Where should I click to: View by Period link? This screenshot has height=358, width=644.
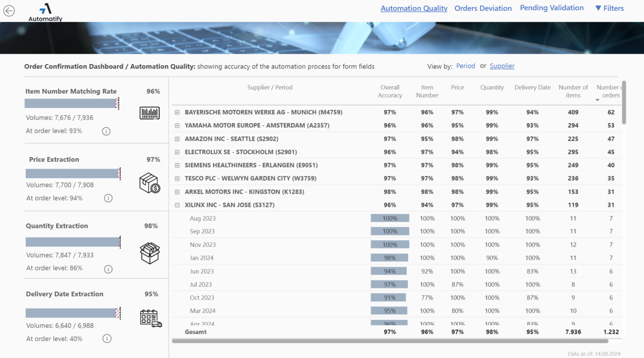(x=466, y=66)
